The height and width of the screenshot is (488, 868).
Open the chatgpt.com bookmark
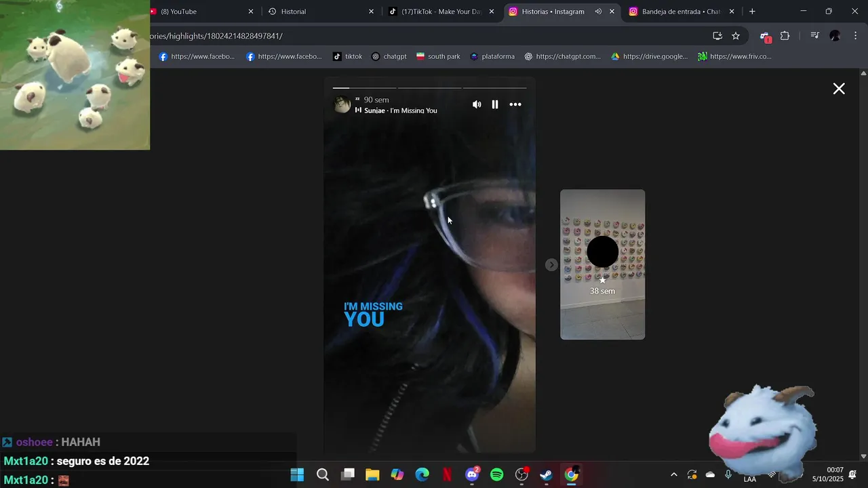[562, 57]
